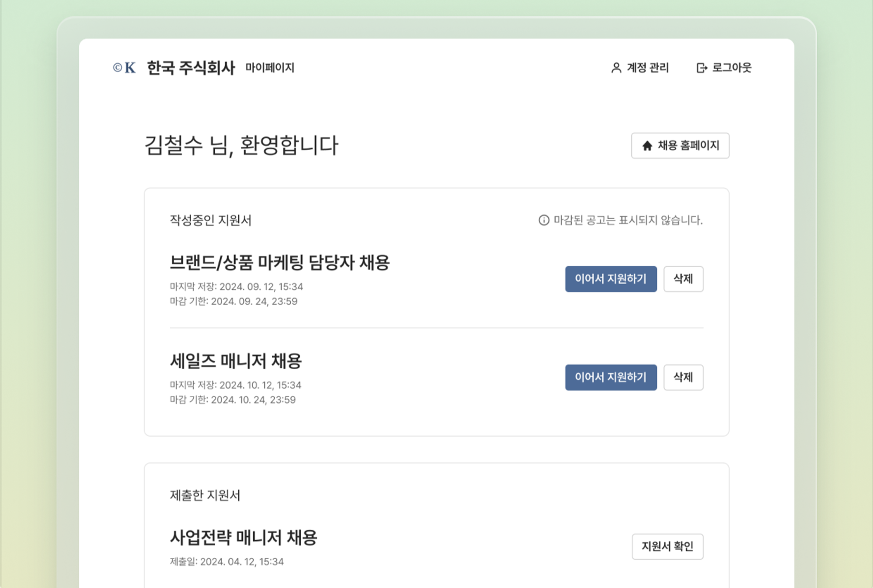Click the 작성중인 지원서 section heading

tap(210, 220)
